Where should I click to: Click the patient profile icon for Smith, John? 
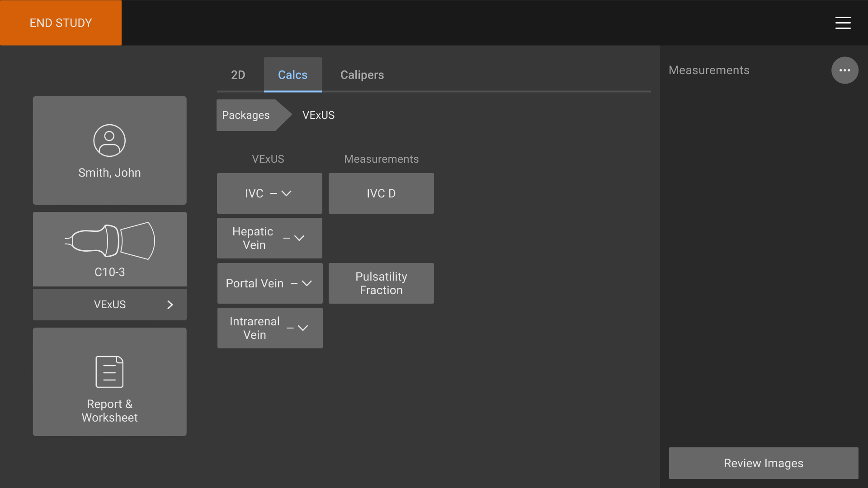coord(109,141)
